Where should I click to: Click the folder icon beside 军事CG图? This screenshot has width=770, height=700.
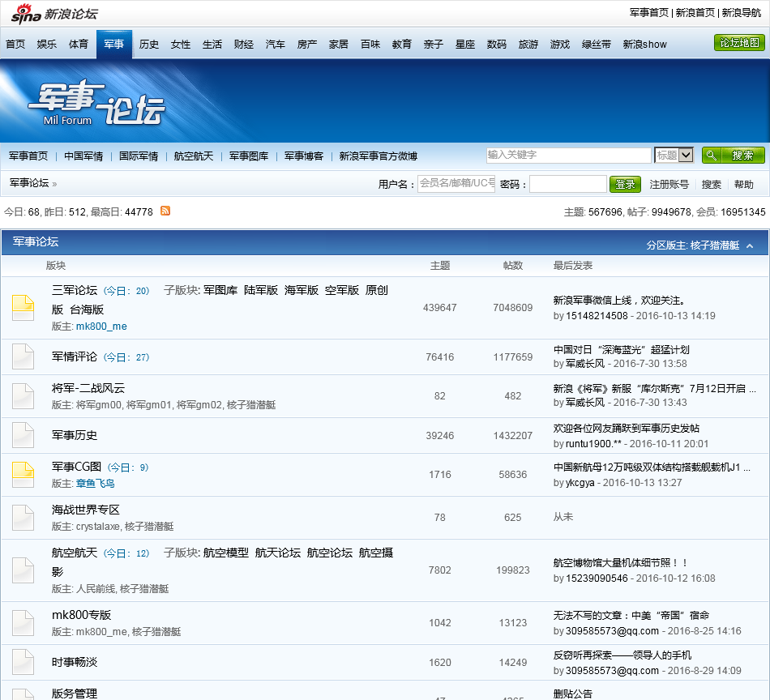click(x=23, y=475)
